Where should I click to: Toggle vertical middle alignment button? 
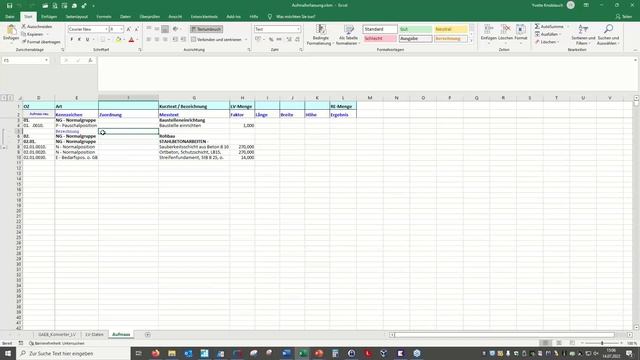[x=157, y=29]
